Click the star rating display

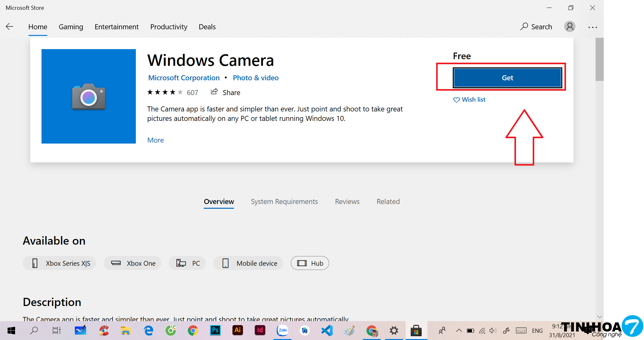[x=165, y=92]
